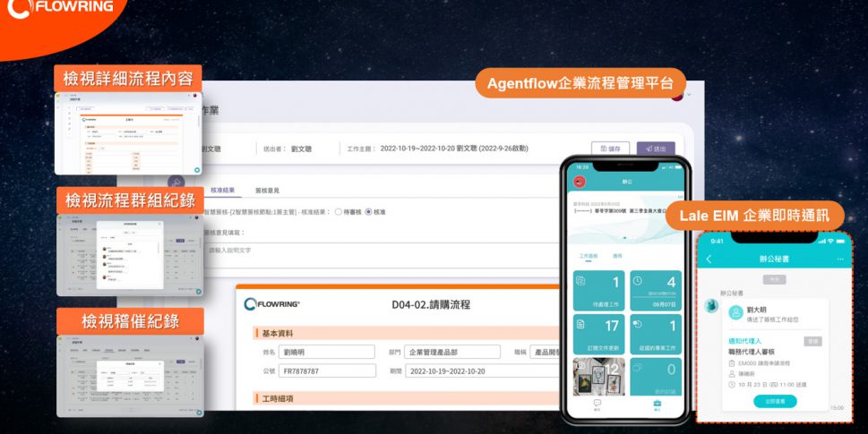Image resolution: width=868 pixels, height=434 pixels.
Task: Click the FLOWRING logo on the D04-02 form
Action: coord(271,304)
